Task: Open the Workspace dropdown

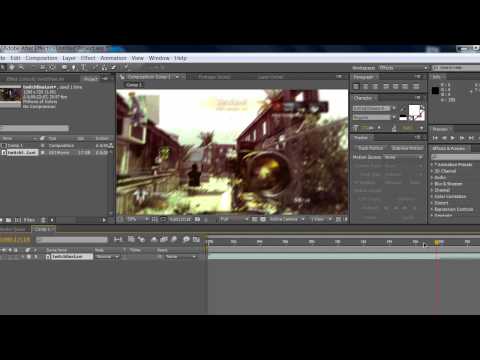Action: [403, 68]
